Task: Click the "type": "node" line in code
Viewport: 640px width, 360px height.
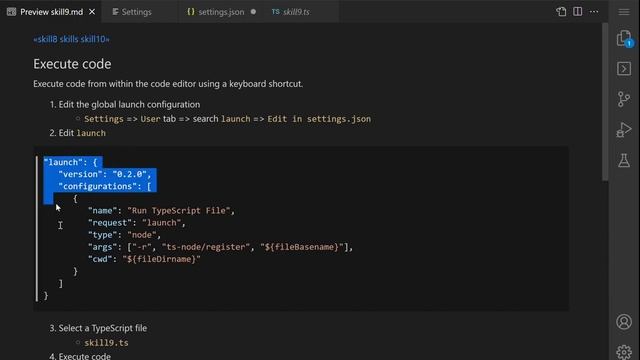Action: coord(124,235)
